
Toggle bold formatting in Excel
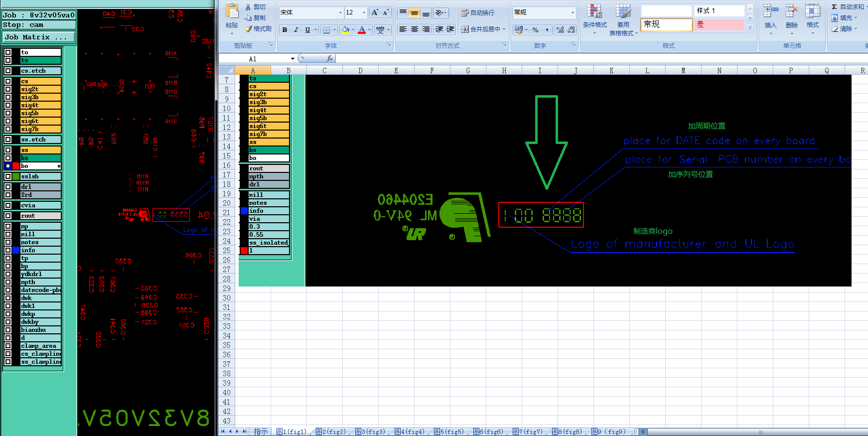285,30
